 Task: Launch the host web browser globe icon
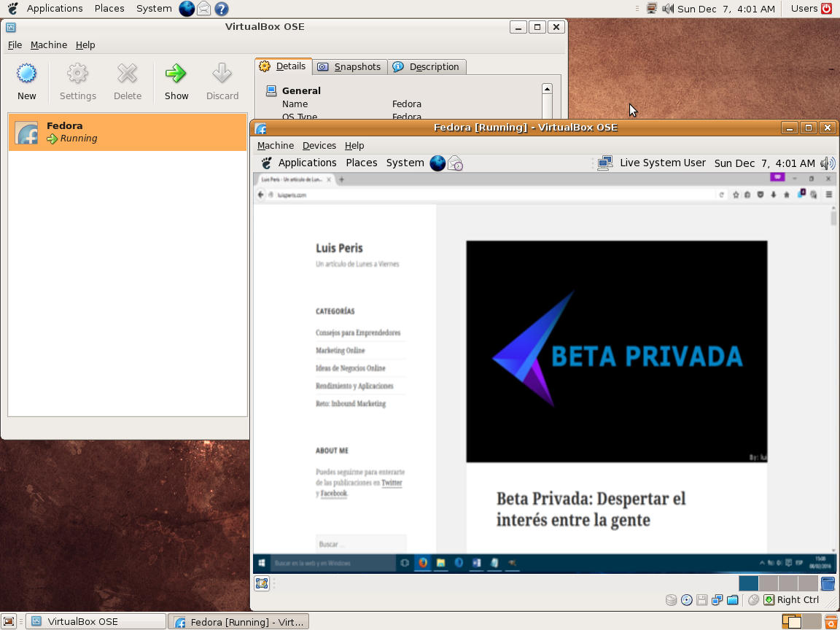tap(187, 9)
